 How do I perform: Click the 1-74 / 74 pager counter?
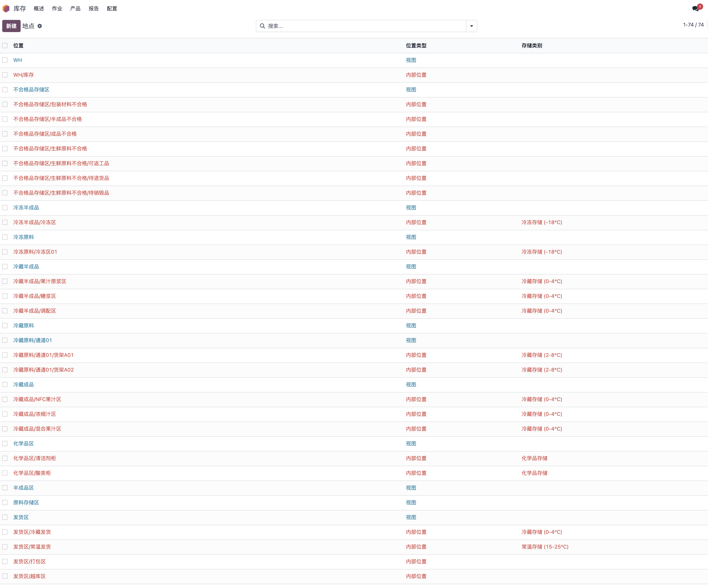693,25
